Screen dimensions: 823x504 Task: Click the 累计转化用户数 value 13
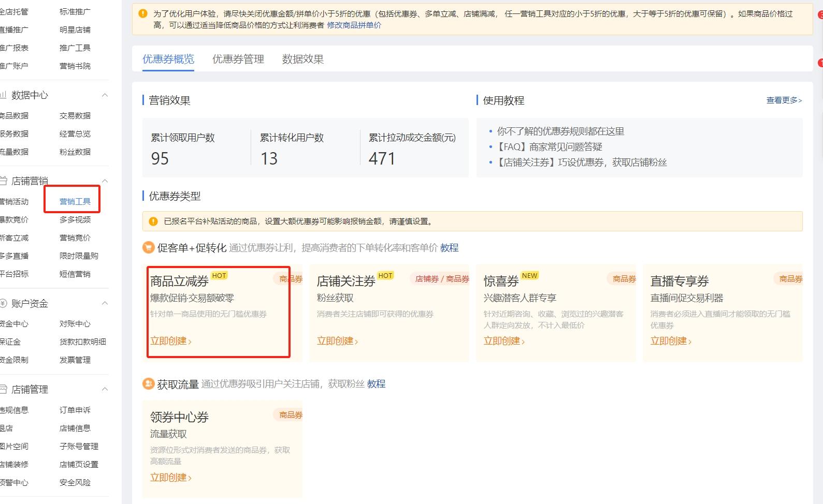(x=269, y=158)
